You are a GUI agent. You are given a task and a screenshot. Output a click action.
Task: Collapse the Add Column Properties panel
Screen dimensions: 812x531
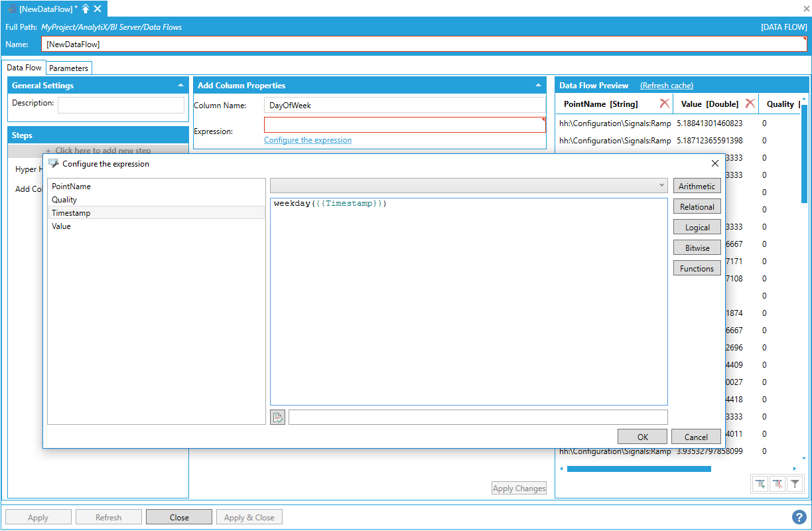point(538,86)
